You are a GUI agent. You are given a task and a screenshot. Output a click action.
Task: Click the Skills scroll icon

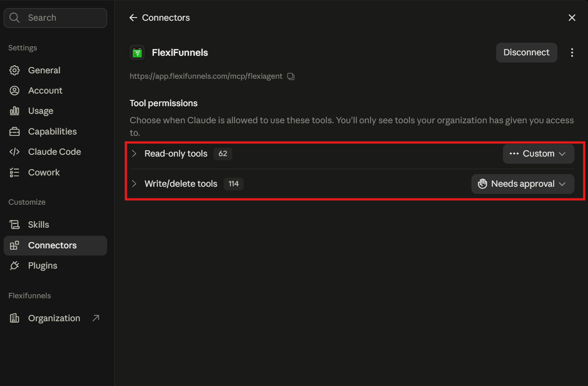click(14, 224)
